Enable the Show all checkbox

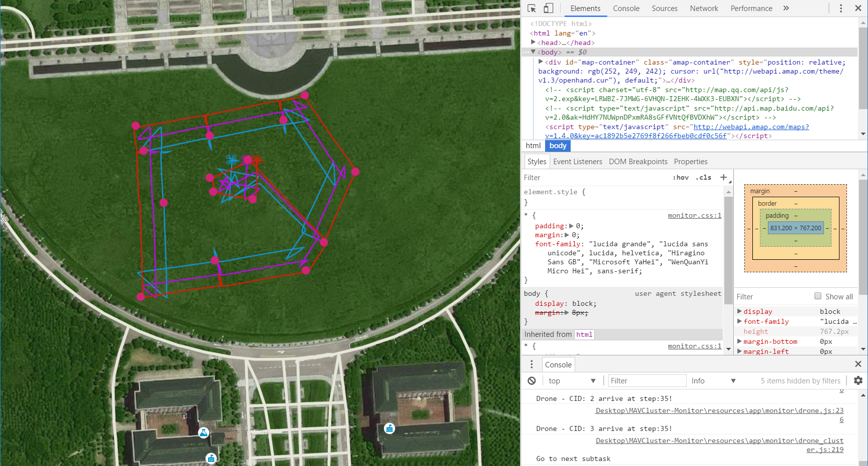coord(818,296)
